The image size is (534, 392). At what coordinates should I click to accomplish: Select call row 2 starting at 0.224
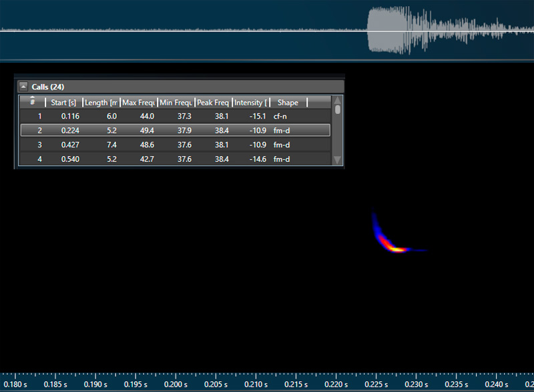point(176,130)
